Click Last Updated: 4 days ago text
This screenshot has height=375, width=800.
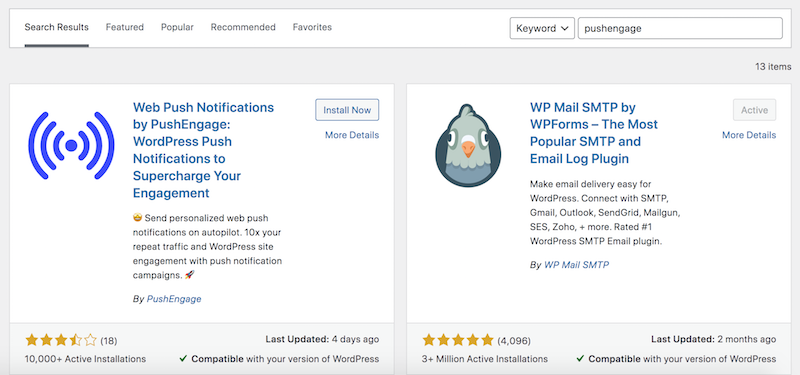[322, 339]
